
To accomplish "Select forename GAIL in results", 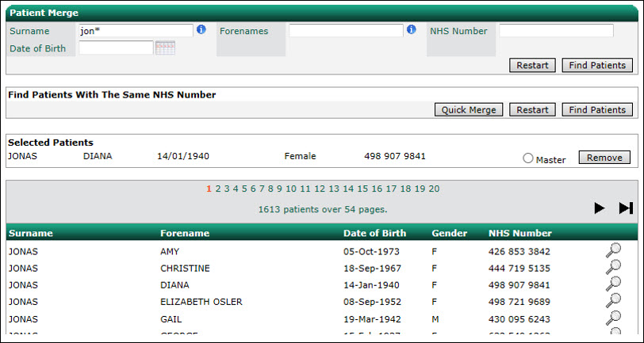I will click(171, 319).
